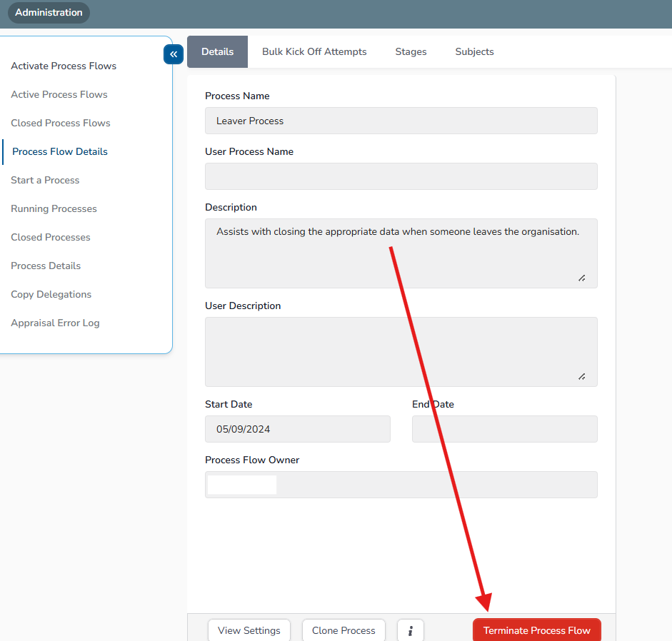
Task: Click the Clone Process button
Action: pos(343,630)
